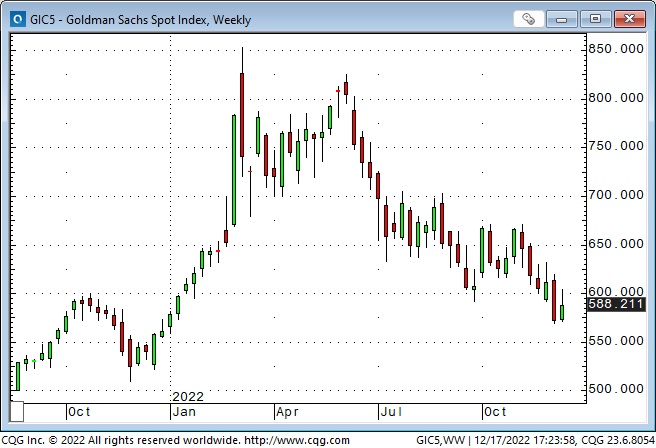Click the CQG chart icon in title bar
The height and width of the screenshot is (448, 656).
(x=18, y=19)
